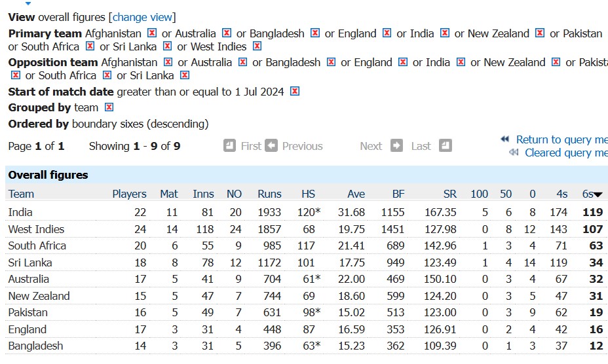608x364 pixels.
Task: Open Return to query menu link
Action: (x=562, y=139)
